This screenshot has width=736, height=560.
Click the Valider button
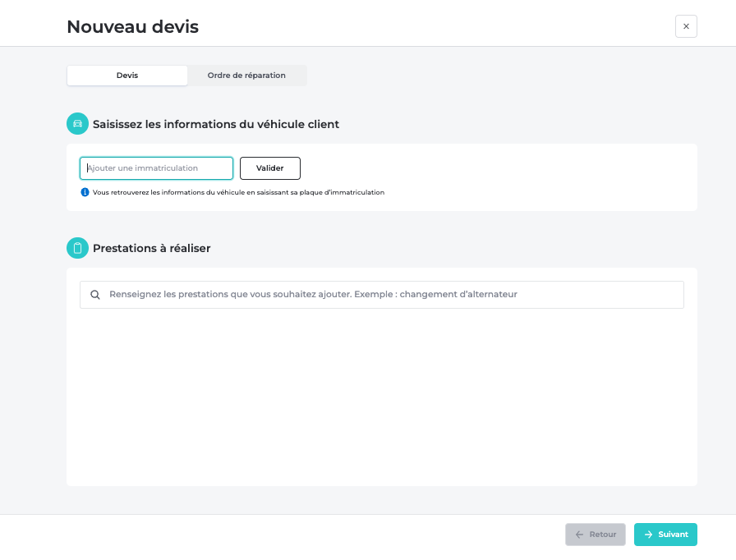pos(270,168)
